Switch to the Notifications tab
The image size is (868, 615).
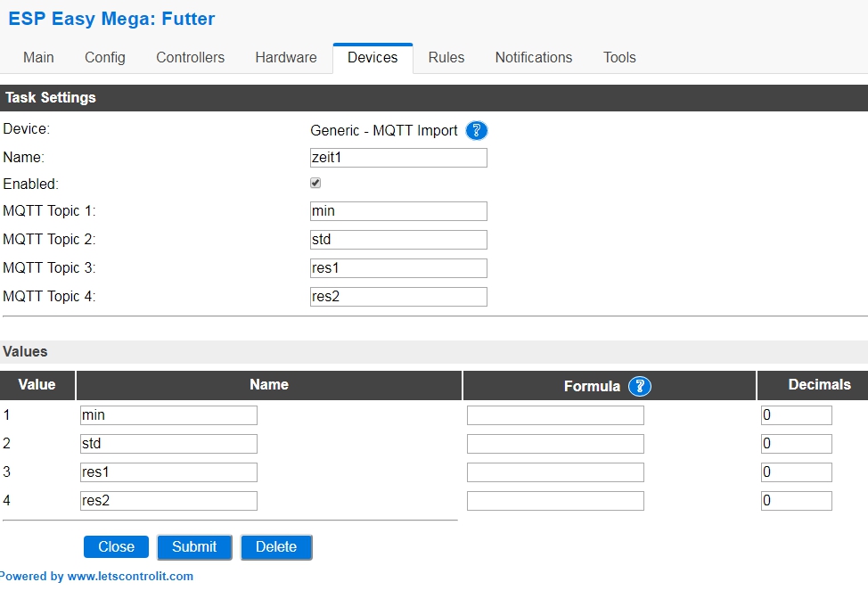pos(534,58)
